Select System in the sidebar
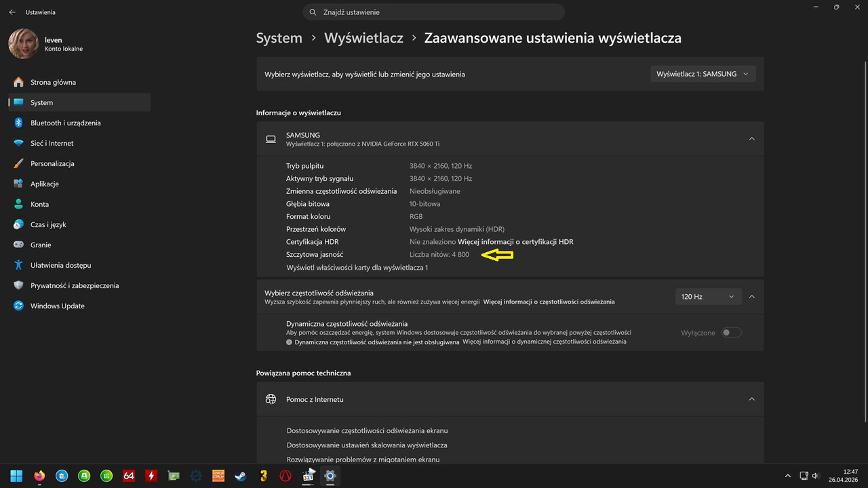The image size is (868, 488). [79, 102]
